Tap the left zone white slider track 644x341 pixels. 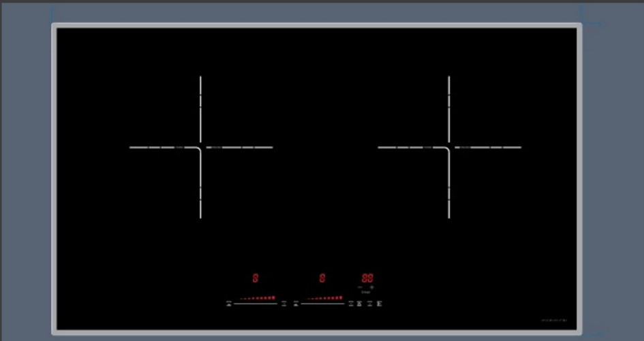[x=256, y=304]
